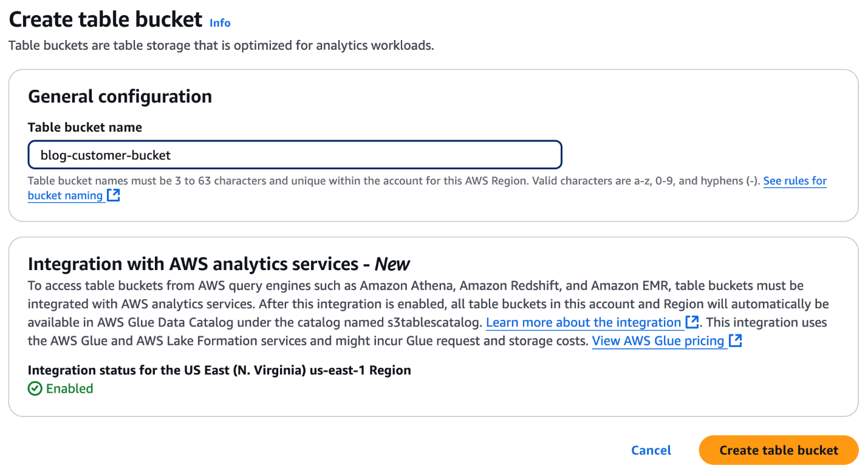Click the page description under the title
868x474 pixels.
221,46
